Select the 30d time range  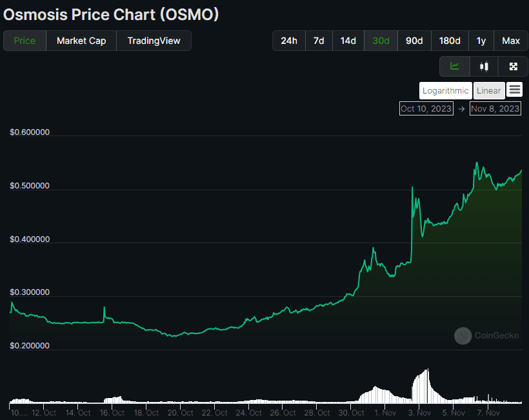[x=381, y=41]
